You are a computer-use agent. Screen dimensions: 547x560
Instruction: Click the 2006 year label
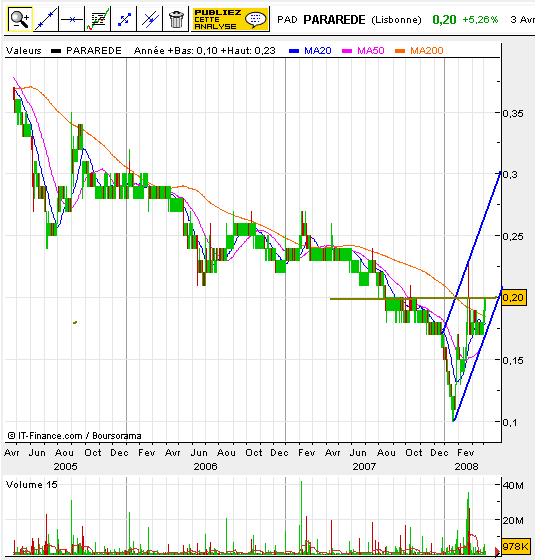205,466
